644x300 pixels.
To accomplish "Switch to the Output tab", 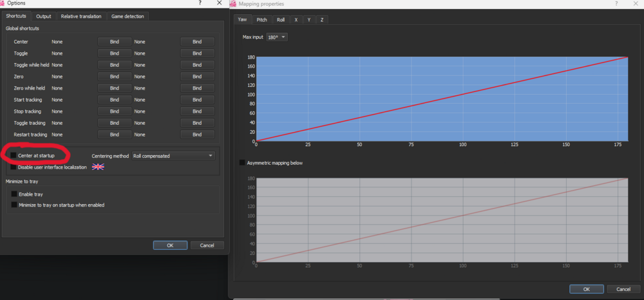I will (44, 16).
